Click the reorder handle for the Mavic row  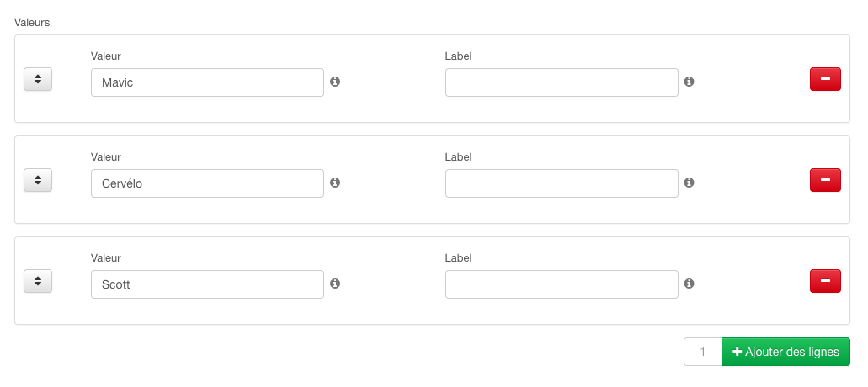[38, 79]
